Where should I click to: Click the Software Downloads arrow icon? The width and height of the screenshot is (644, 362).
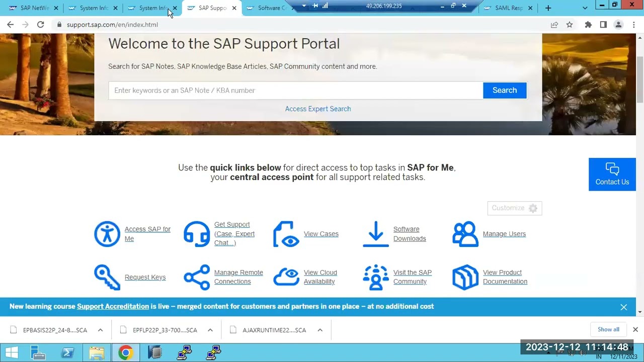376,234
